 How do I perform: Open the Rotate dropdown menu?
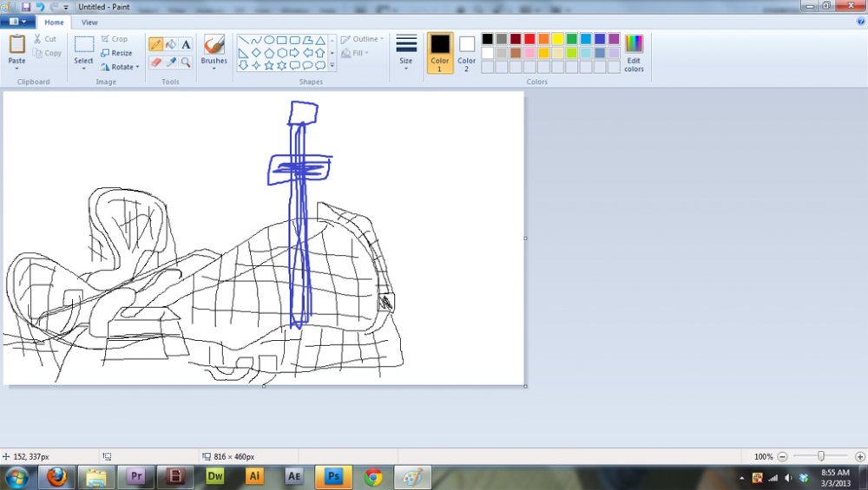[x=120, y=67]
